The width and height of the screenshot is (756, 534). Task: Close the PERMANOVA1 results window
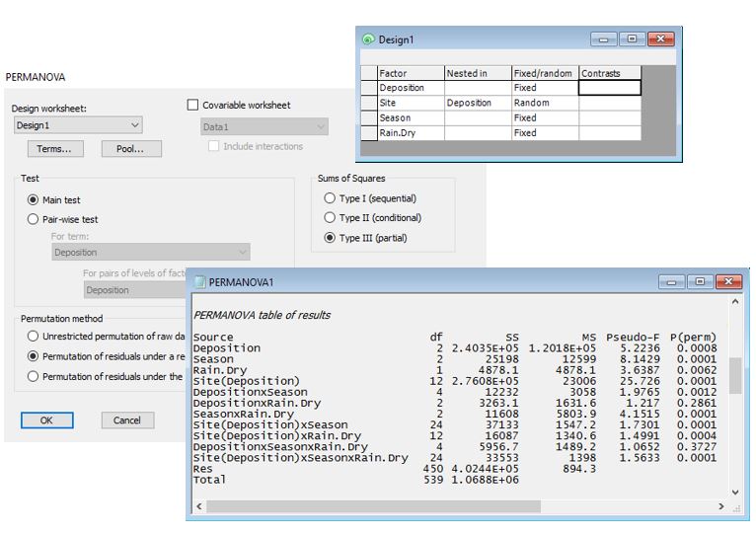pos(729,281)
